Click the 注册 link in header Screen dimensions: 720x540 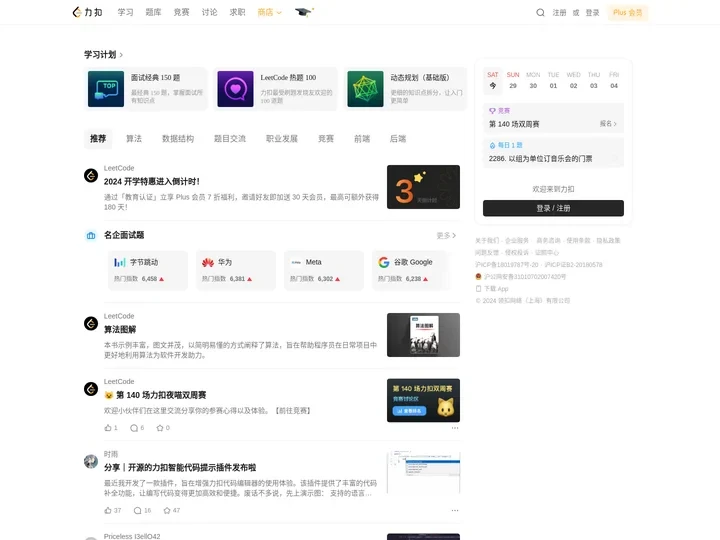(559, 13)
